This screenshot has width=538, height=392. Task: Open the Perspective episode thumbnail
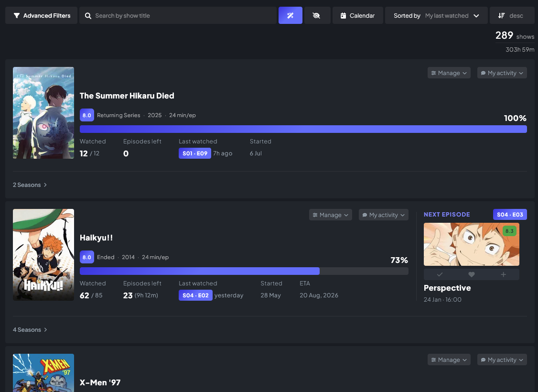coord(472,244)
